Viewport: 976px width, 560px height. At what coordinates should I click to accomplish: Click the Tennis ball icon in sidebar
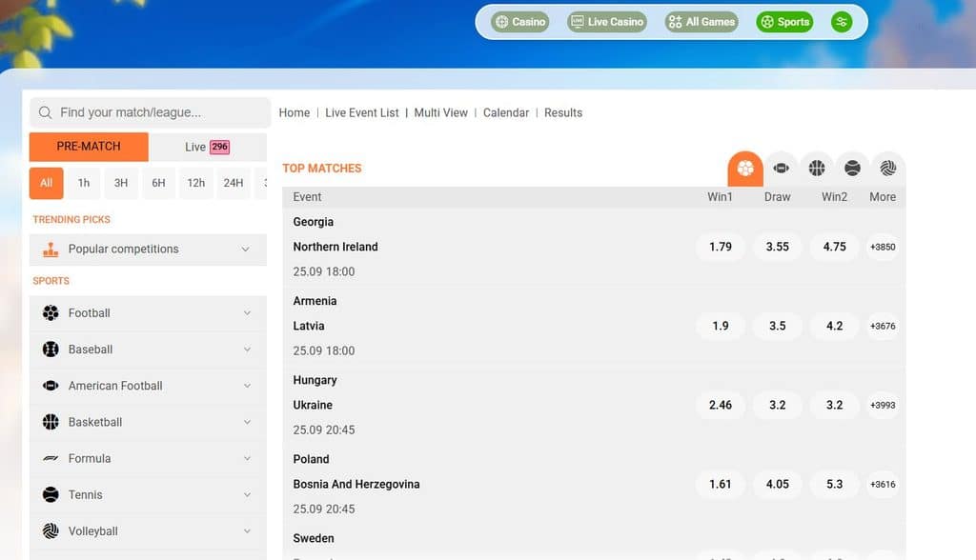[51, 494]
